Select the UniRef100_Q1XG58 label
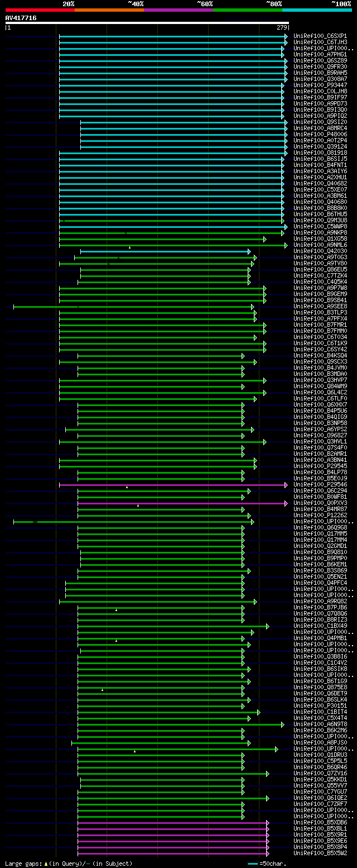 320,239
